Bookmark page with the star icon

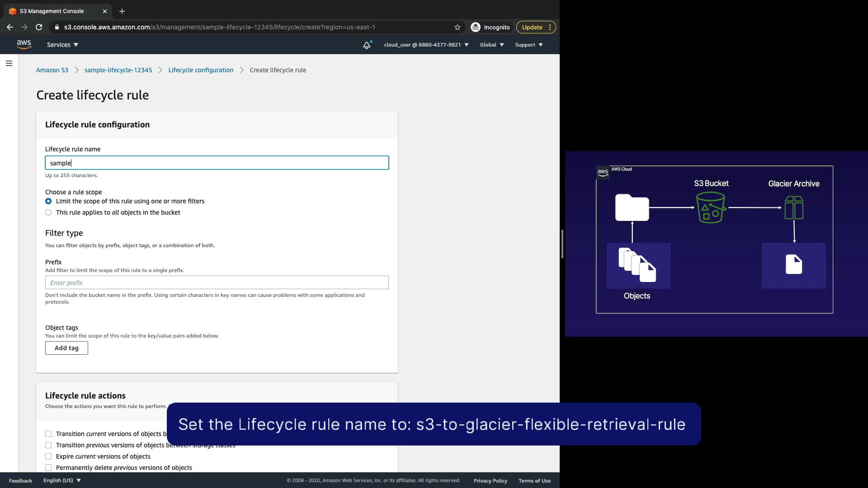[458, 27]
